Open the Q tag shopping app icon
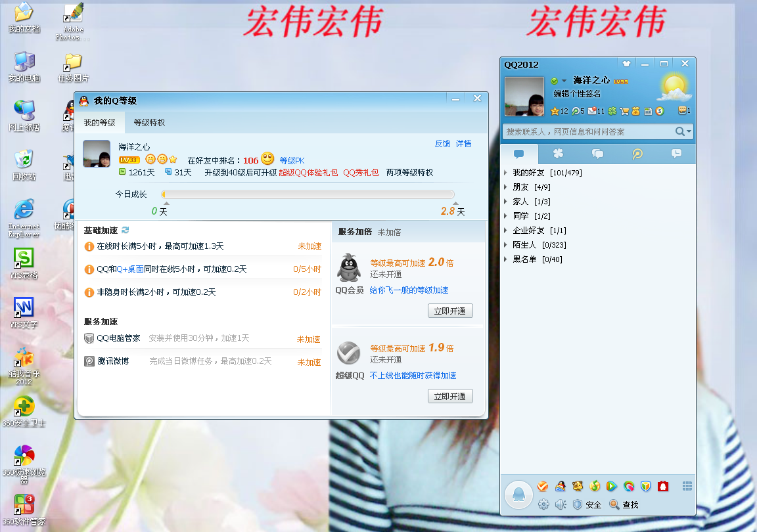The height and width of the screenshot is (532, 757). pos(629,486)
